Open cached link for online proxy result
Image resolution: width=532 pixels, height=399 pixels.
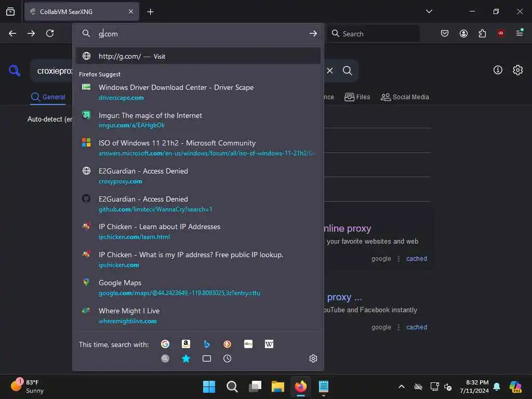click(416, 259)
